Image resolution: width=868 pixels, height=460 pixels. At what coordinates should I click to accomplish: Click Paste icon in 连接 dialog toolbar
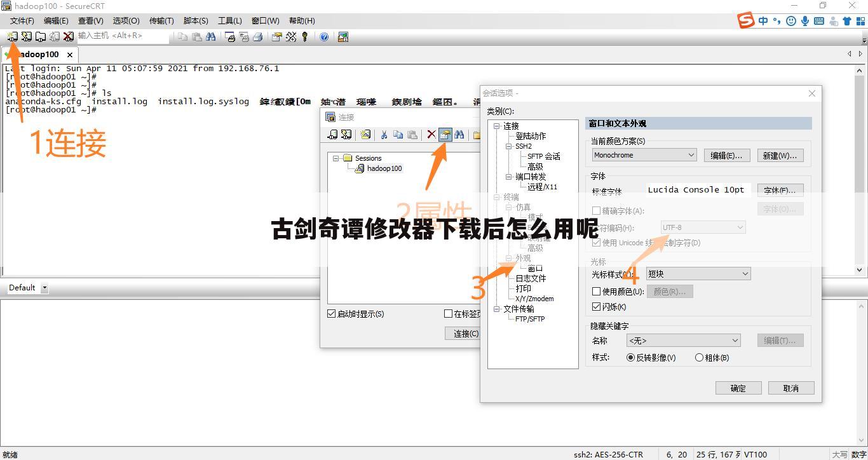pos(412,135)
